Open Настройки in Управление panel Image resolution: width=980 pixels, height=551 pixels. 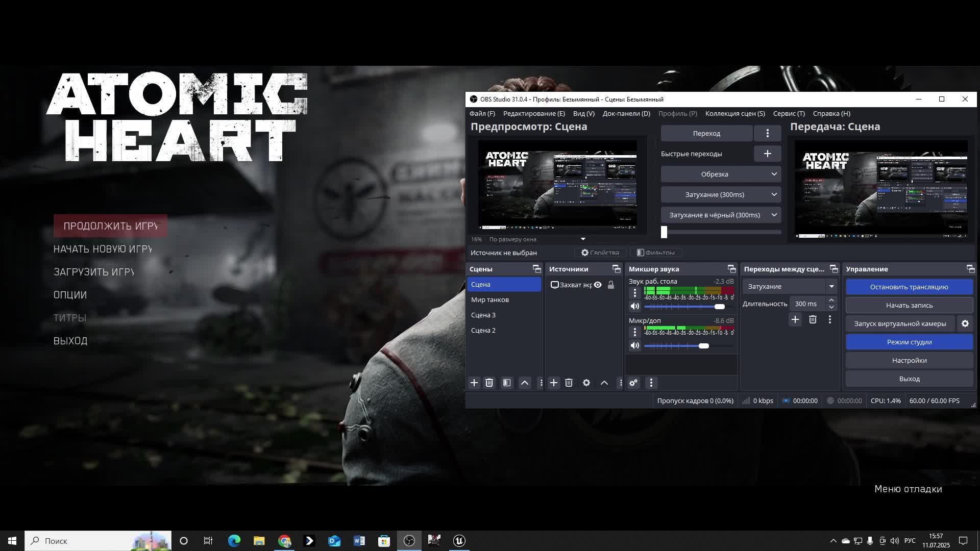[909, 360]
